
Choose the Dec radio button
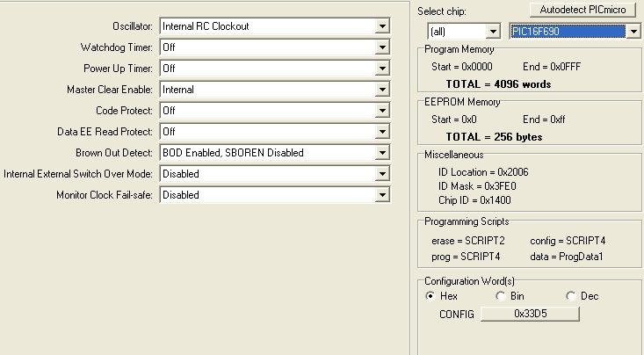point(571,296)
